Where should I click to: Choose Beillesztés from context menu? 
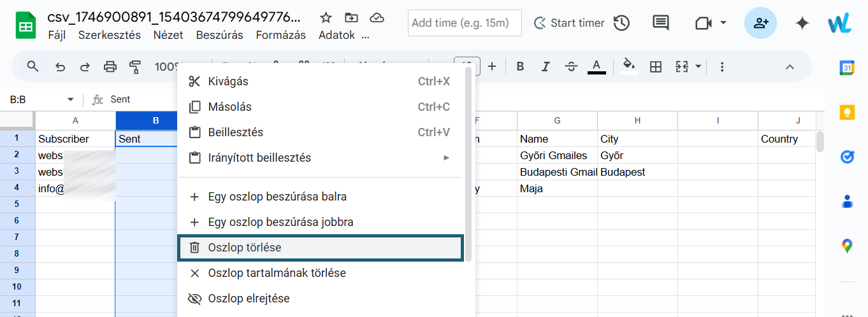pos(320,132)
